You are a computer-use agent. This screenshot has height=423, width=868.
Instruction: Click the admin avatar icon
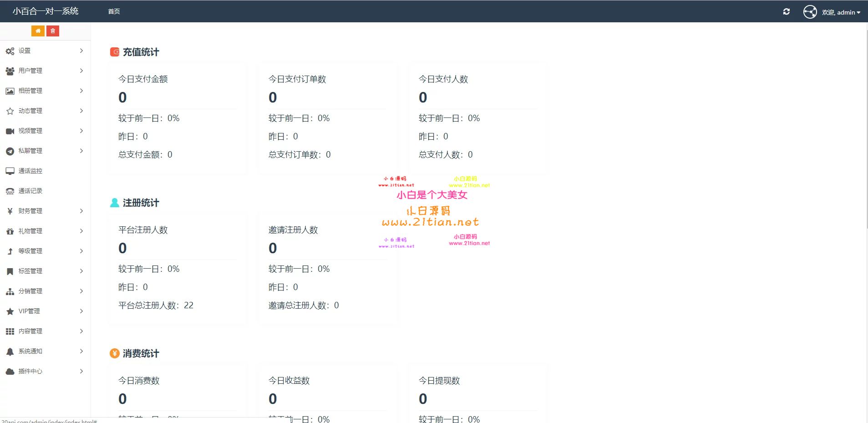point(810,12)
